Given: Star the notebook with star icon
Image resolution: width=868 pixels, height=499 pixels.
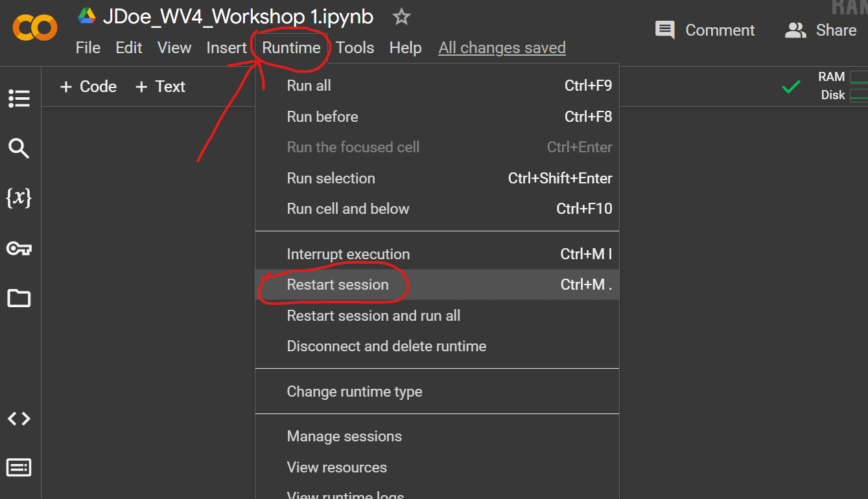Looking at the screenshot, I should 401,17.
